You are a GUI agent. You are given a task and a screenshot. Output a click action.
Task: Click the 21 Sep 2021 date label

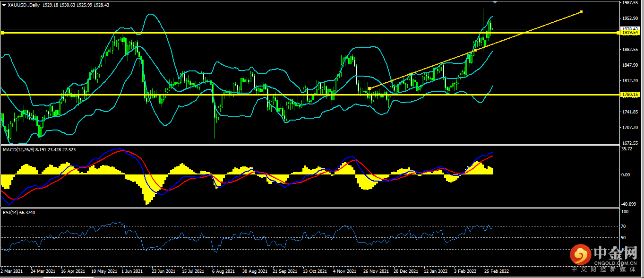tap(286, 271)
